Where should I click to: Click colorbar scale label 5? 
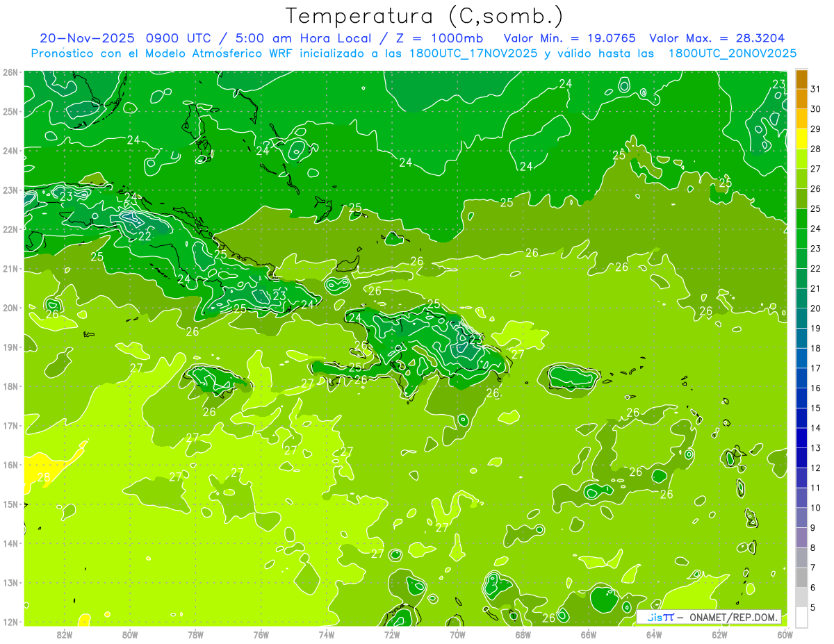point(813,607)
